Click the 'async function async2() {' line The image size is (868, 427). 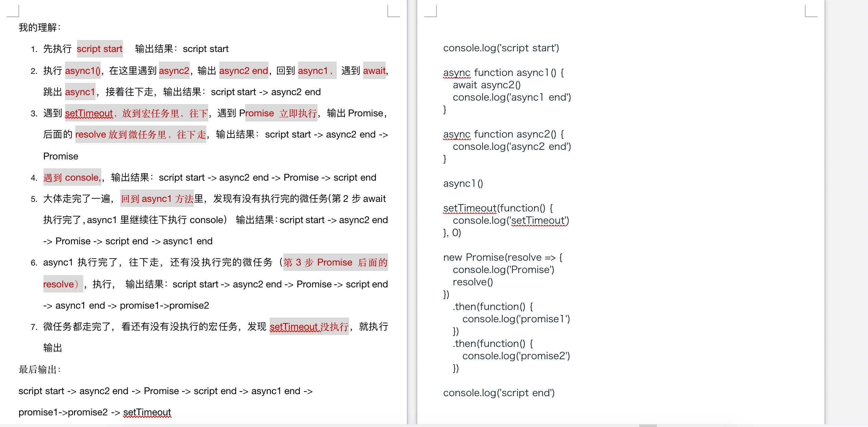503,134
